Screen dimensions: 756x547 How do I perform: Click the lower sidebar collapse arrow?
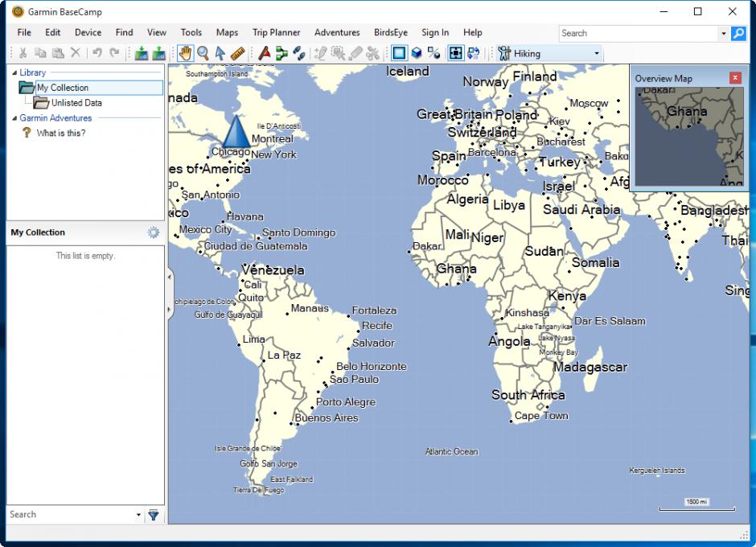[x=170, y=309]
